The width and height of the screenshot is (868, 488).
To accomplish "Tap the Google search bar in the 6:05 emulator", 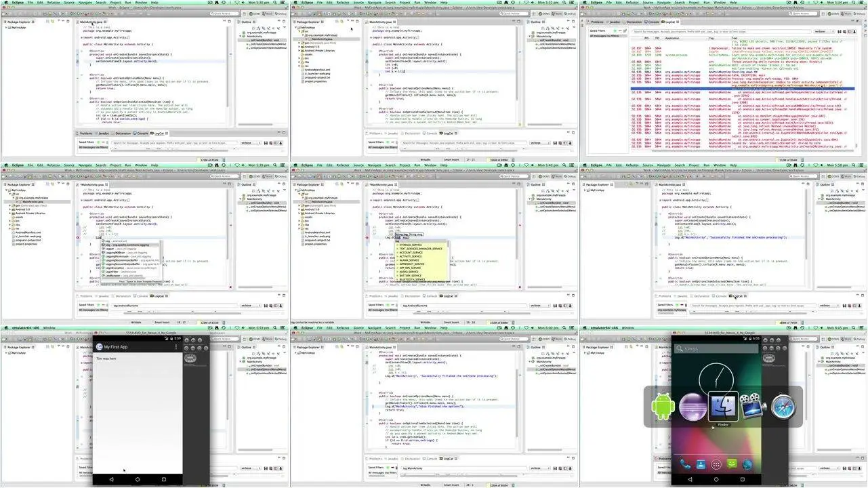I will pos(716,349).
